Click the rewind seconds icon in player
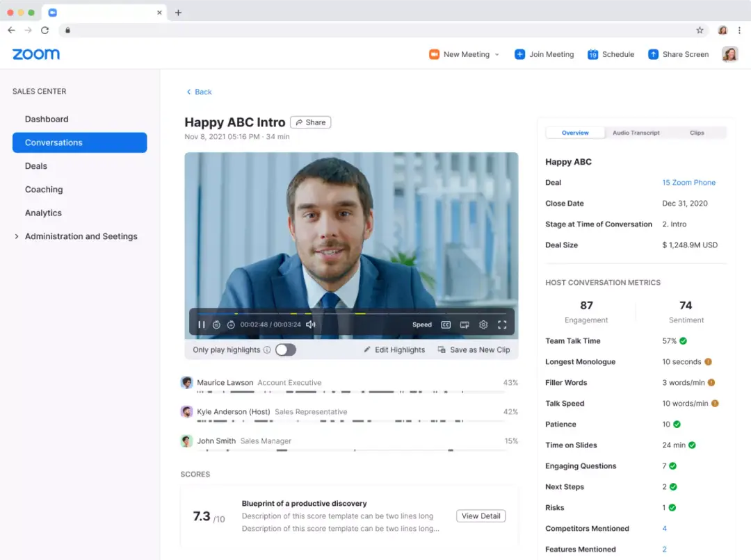 [216, 324]
